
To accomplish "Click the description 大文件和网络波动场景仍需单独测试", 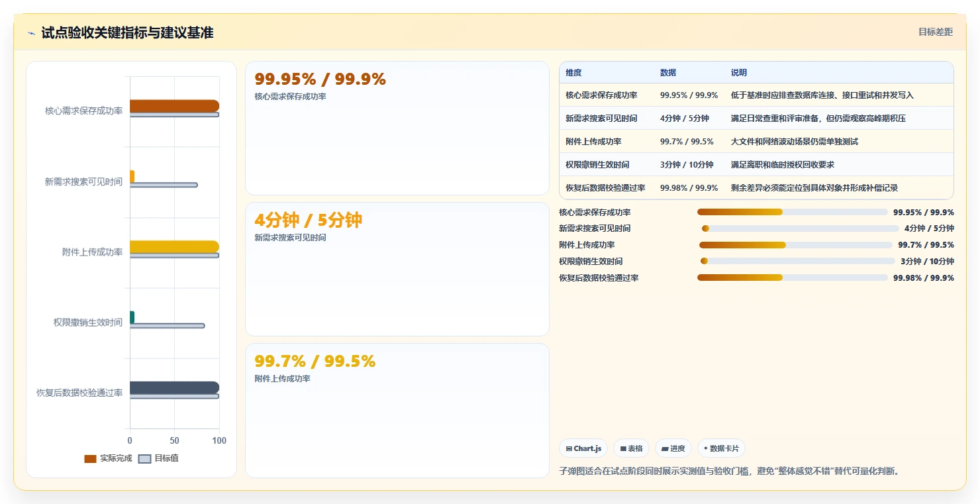I will 795,142.
